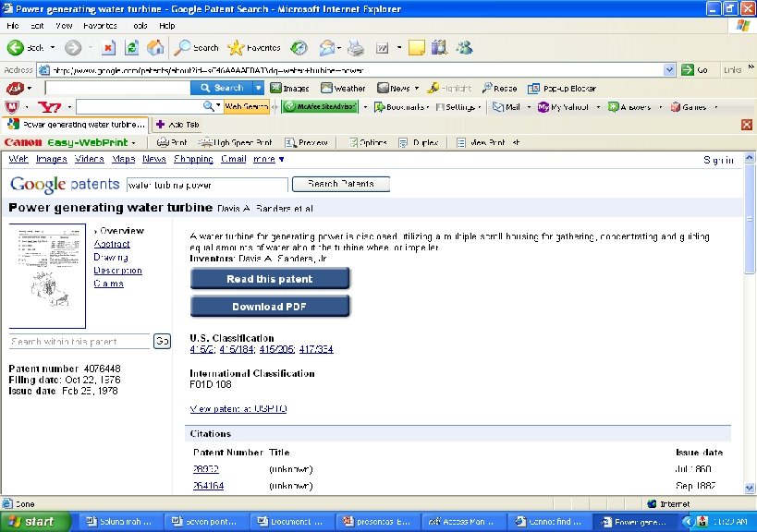Open the Description link in sidebar
This screenshot has height=532, width=757.
(117, 270)
